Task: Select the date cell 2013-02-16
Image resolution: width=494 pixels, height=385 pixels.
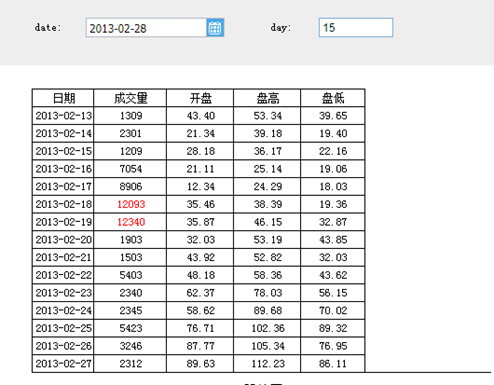Action: pos(63,169)
